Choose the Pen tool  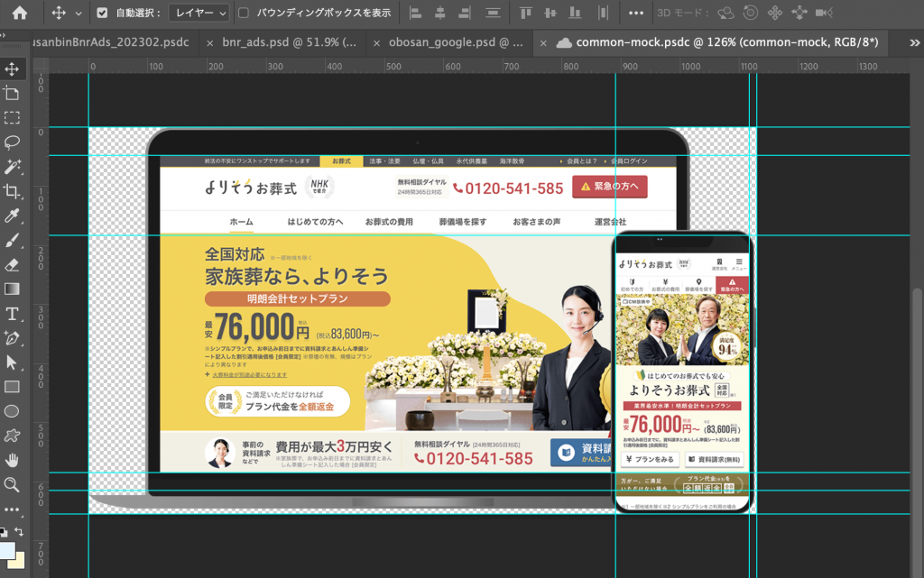click(12, 337)
